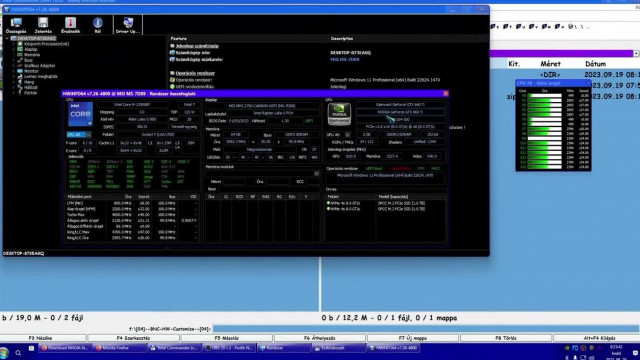
Task: Click the Intel Core logo image
Action: click(x=80, y=114)
